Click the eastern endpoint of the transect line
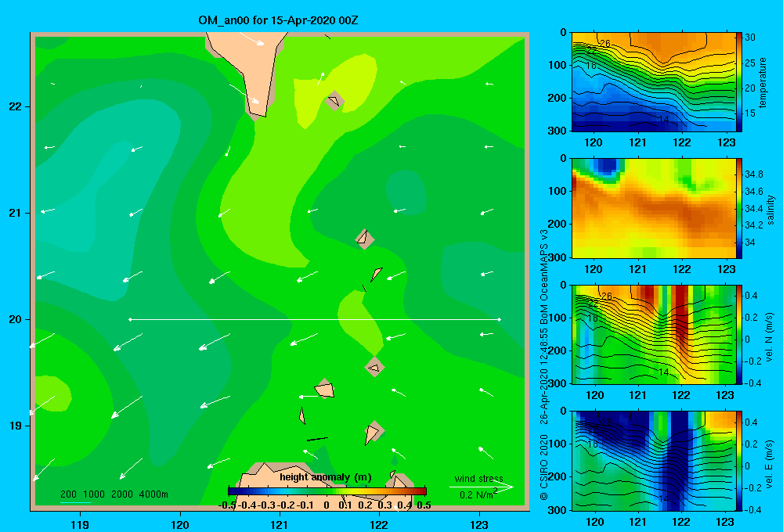Viewport: 783px width, 532px height. (x=500, y=319)
